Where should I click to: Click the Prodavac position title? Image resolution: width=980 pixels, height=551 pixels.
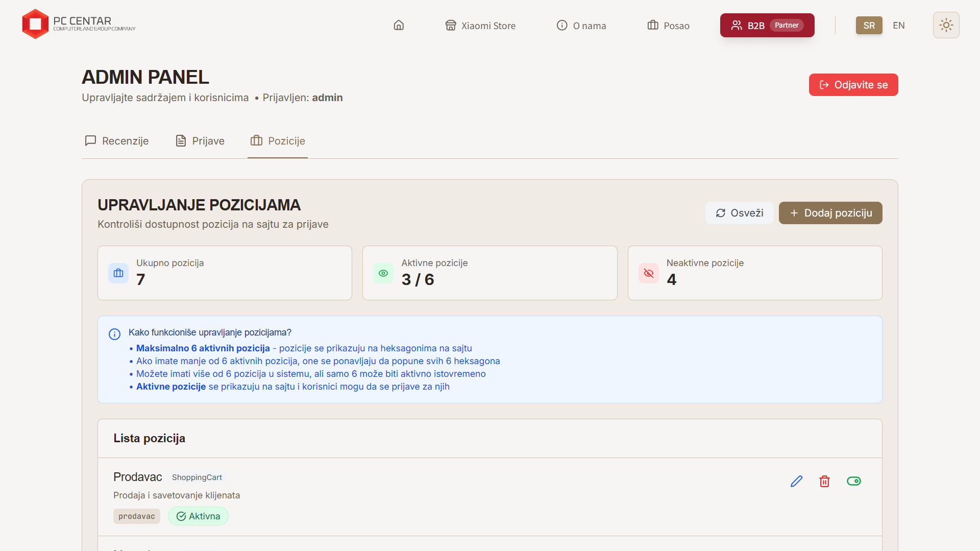[x=138, y=477]
